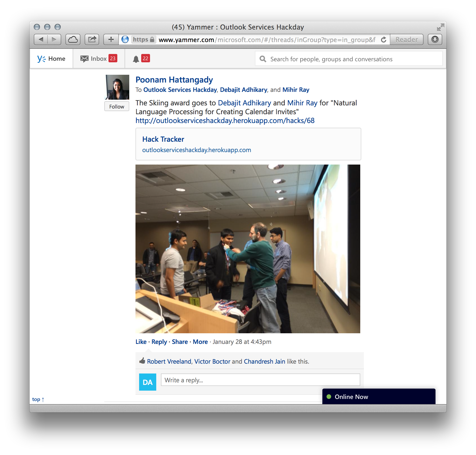476x455 pixels.
Task: Jump to top with the top link
Action: (38, 399)
